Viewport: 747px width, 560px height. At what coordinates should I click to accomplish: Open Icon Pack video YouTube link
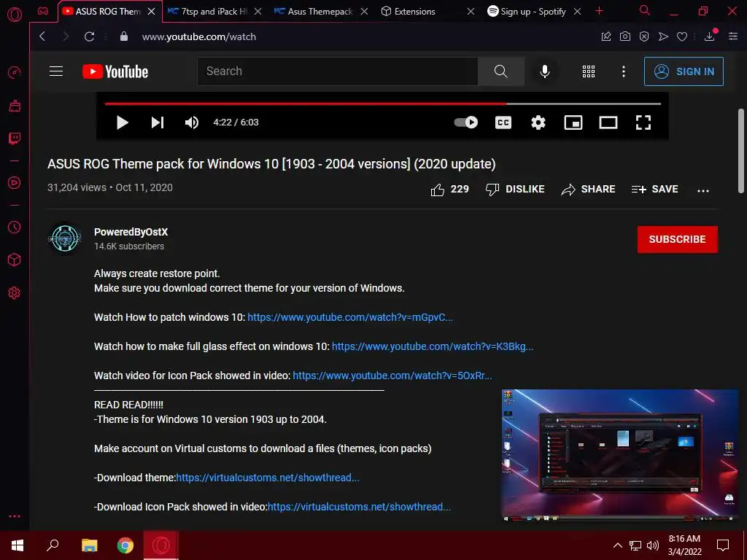[392, 376]
